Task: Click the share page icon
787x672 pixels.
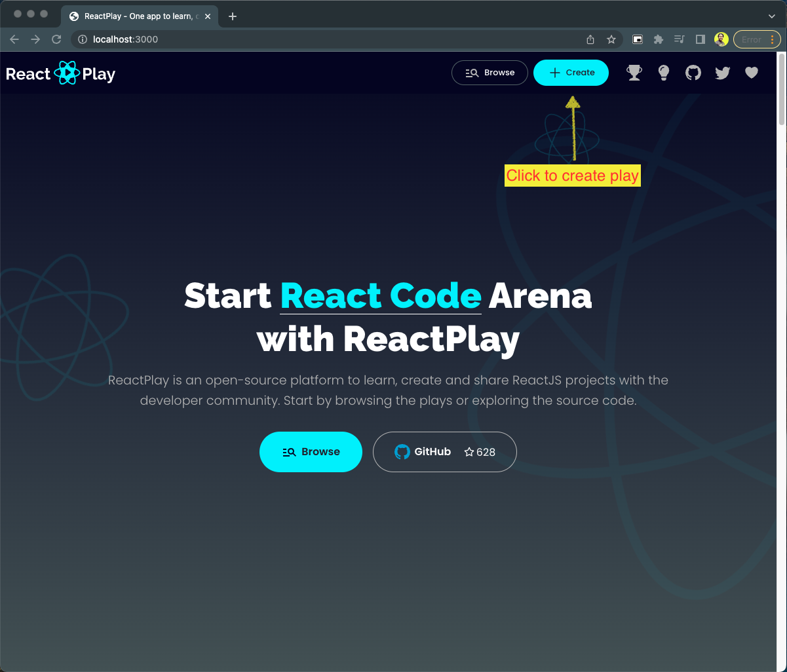Action: point(590,39)
